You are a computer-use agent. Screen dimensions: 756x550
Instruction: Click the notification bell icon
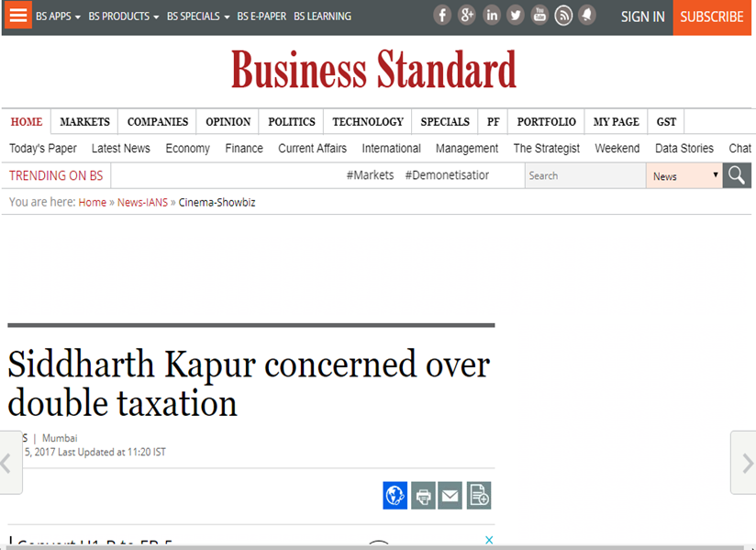pyautogui.click(x=587, y=16)
